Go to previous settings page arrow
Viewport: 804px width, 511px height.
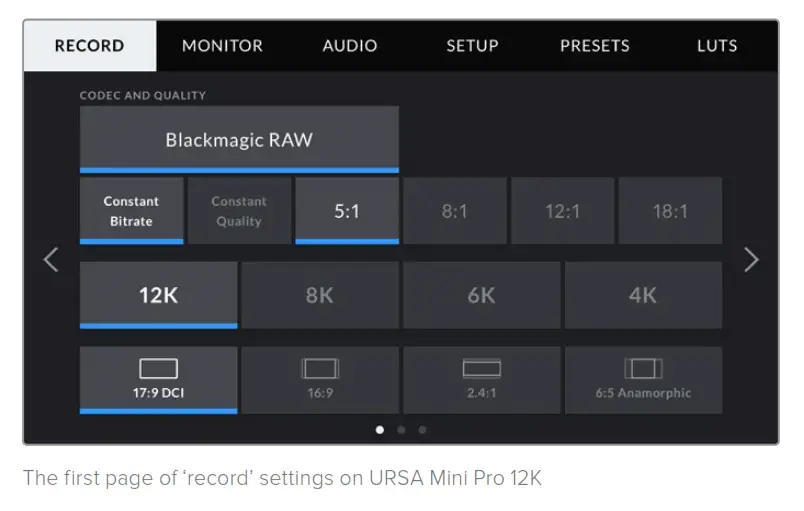coord(50,260)
